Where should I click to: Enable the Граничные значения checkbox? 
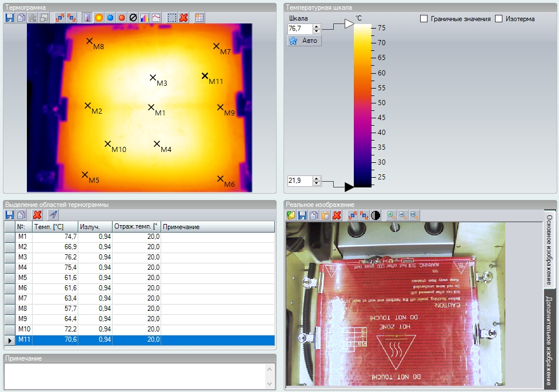pyautogui.click(x=424, y=19)
